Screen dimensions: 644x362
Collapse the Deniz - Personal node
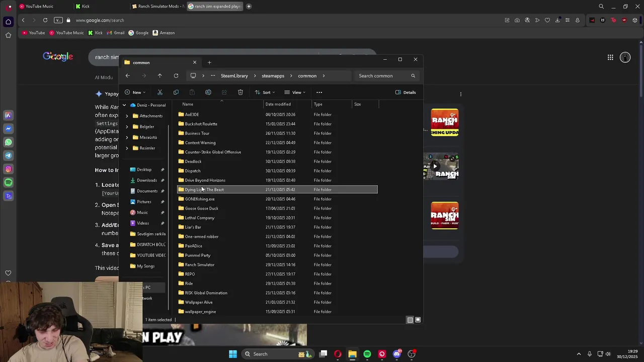(x=124, y=105)
